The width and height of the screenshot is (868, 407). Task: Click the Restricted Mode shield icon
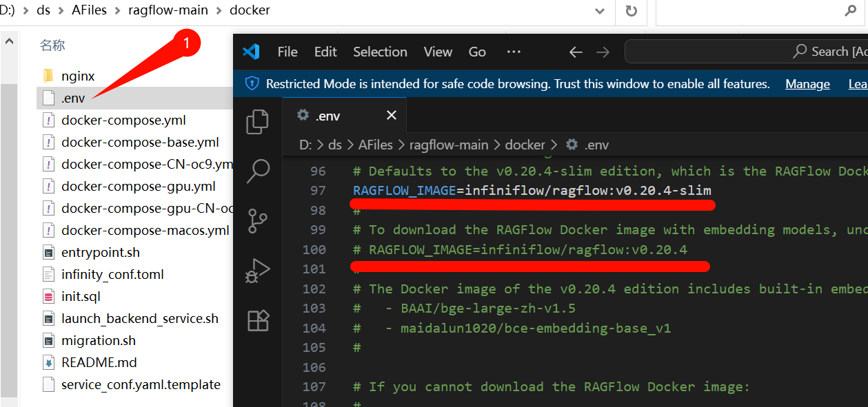pyautogui.click(x=252, y=84)
